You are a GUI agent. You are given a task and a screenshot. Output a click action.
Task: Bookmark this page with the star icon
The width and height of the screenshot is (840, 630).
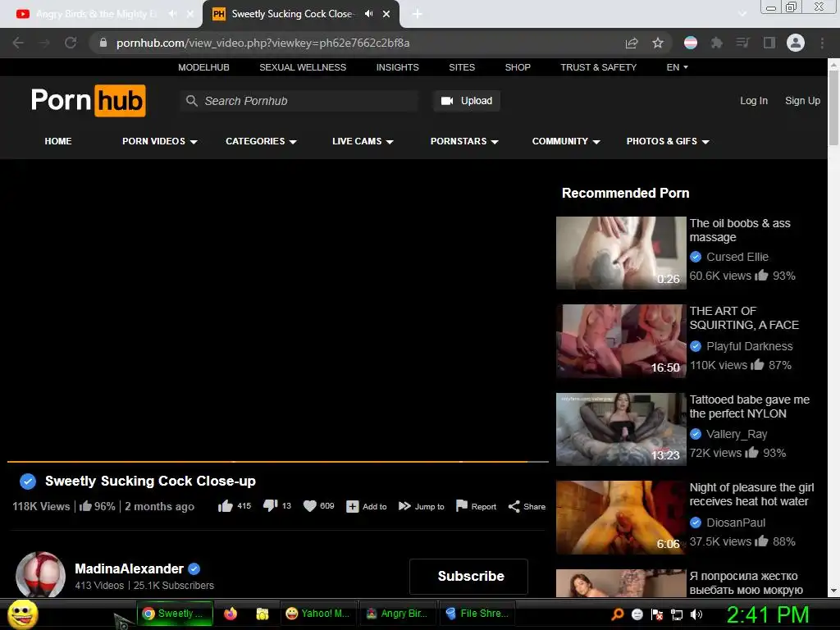[658, 43]
